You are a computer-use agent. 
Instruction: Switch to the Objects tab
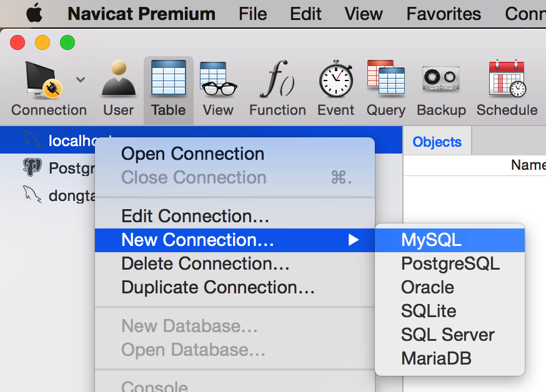[x=436, y=142]
